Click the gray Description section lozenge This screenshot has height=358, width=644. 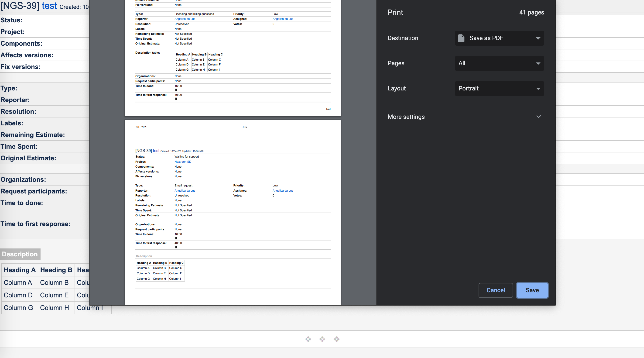tap(20, 254)
